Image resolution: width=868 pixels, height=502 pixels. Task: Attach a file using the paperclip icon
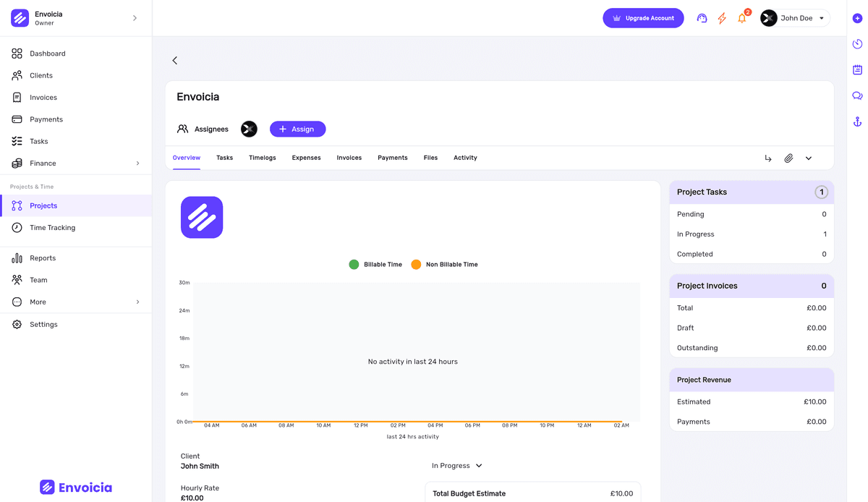point(788,158)
